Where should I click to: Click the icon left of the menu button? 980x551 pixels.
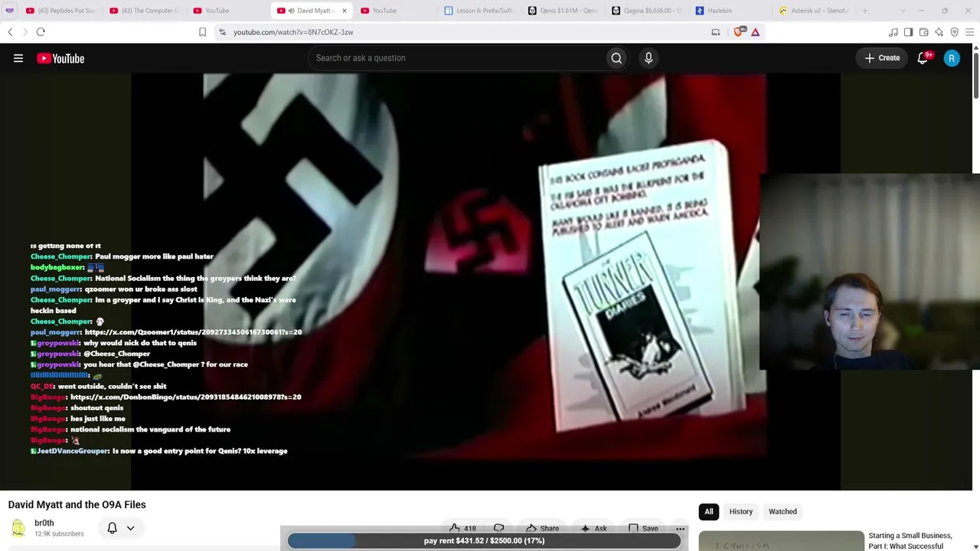[x=954, y=32]
